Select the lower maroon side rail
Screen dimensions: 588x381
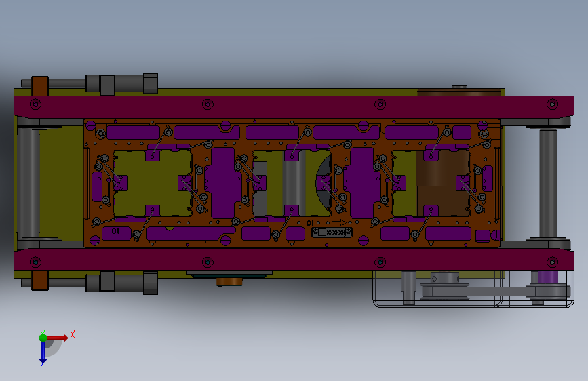[x=294, y=260]
